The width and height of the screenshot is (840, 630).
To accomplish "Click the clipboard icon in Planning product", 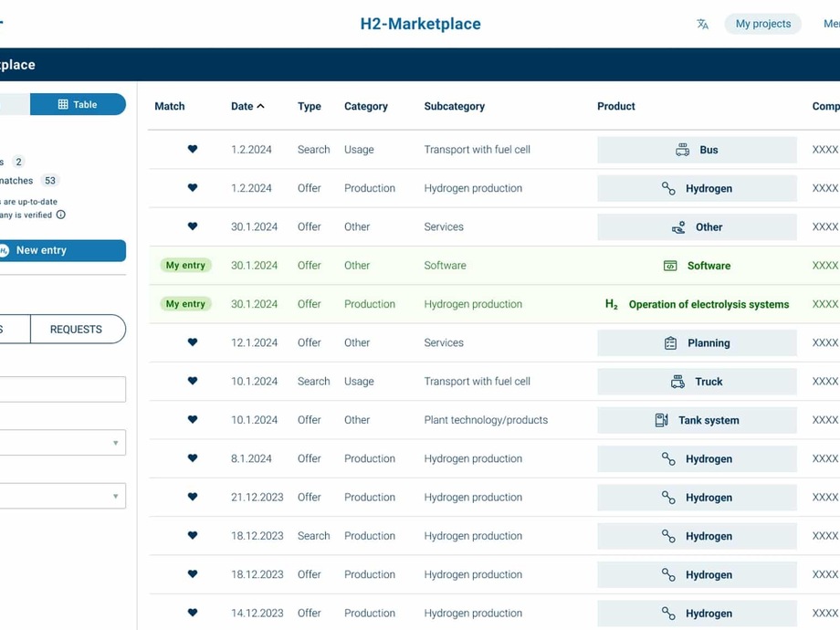I will click(x=670, y=343).
